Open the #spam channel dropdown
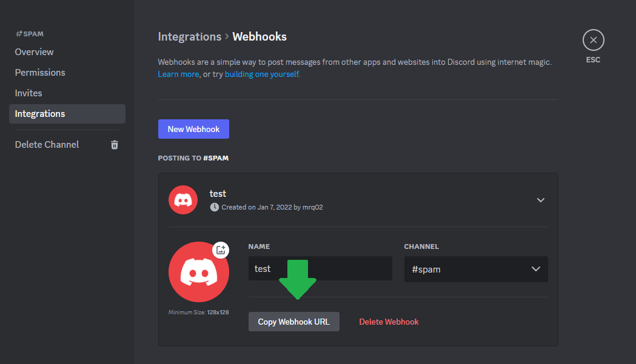 point(476,269)
